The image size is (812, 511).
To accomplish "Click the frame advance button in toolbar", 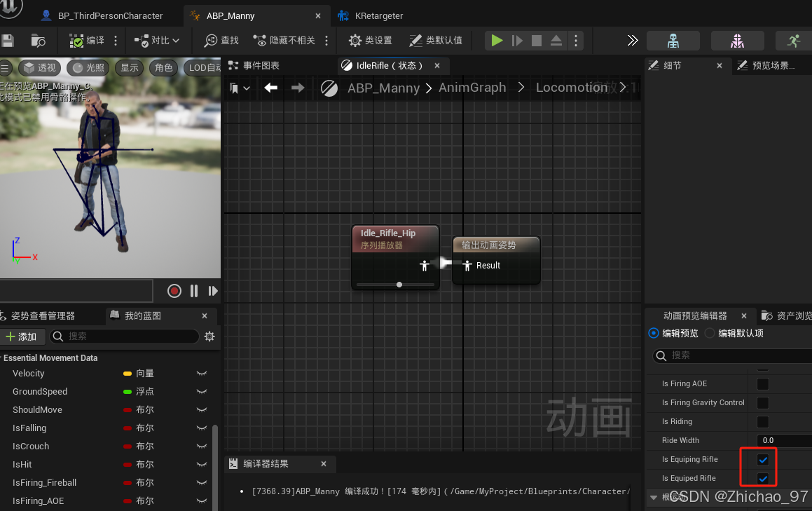I will pyautogui.click(x=517, y=41).
